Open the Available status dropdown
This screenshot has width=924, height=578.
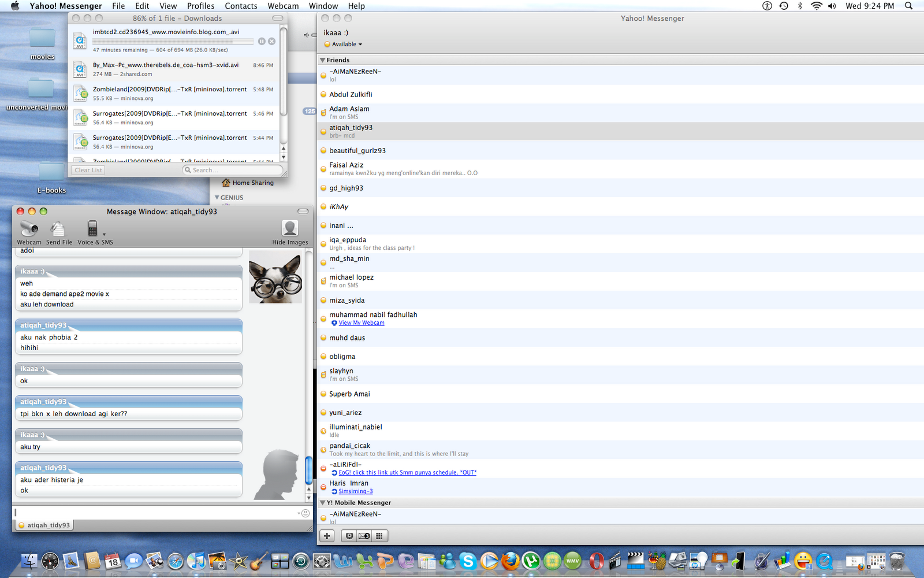coord(344,44)
